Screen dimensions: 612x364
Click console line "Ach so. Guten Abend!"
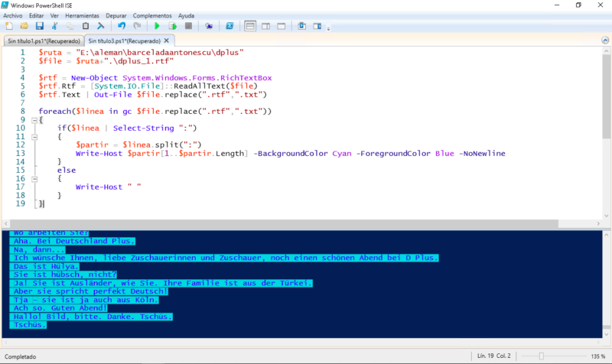pyautogui.click(x=60, y=308)
